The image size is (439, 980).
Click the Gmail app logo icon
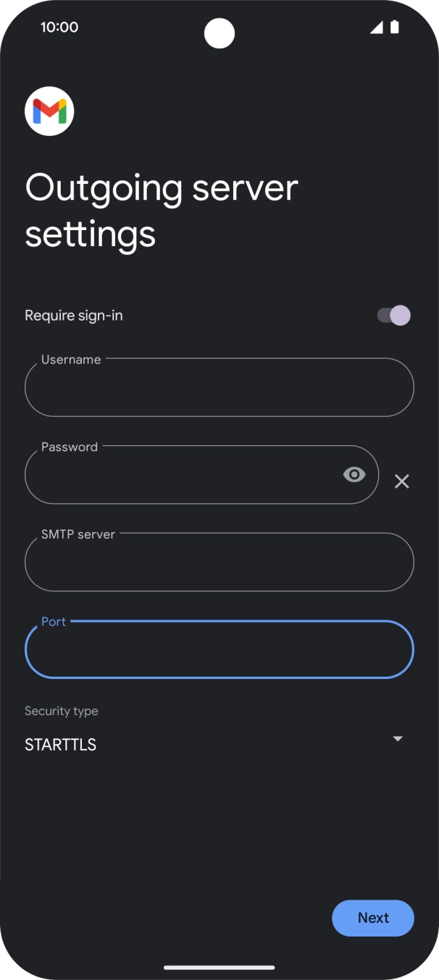pos(49,111)
